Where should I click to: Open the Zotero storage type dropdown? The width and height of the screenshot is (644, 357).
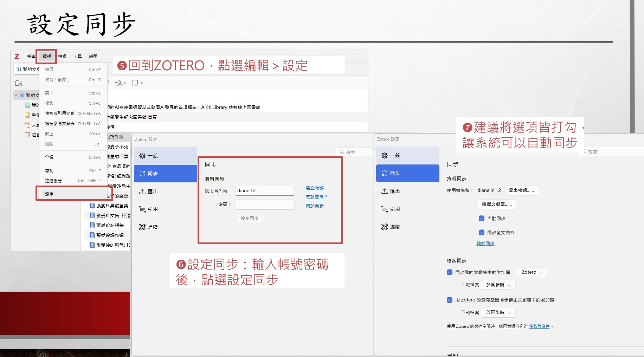coord(532,272)
